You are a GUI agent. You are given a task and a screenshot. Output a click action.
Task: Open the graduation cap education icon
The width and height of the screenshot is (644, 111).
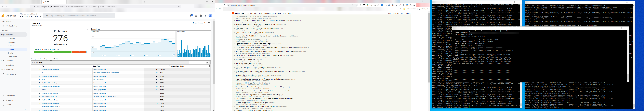209,23
